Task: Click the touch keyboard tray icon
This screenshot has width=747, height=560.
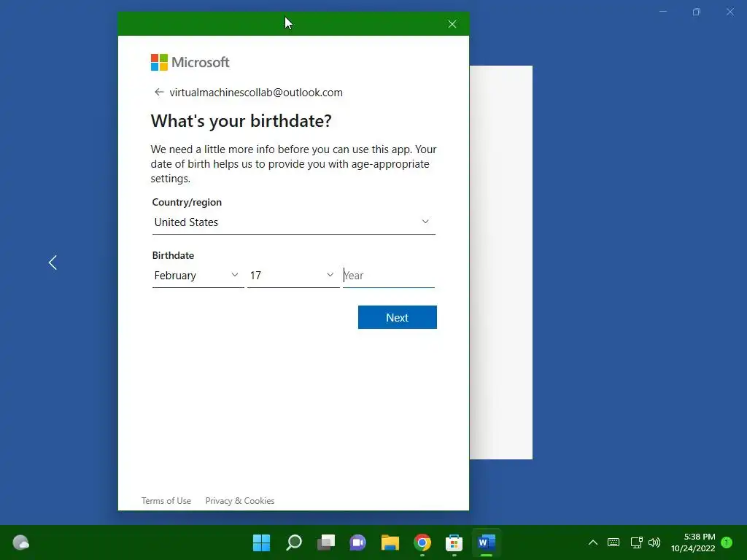Action: (614, 542)
